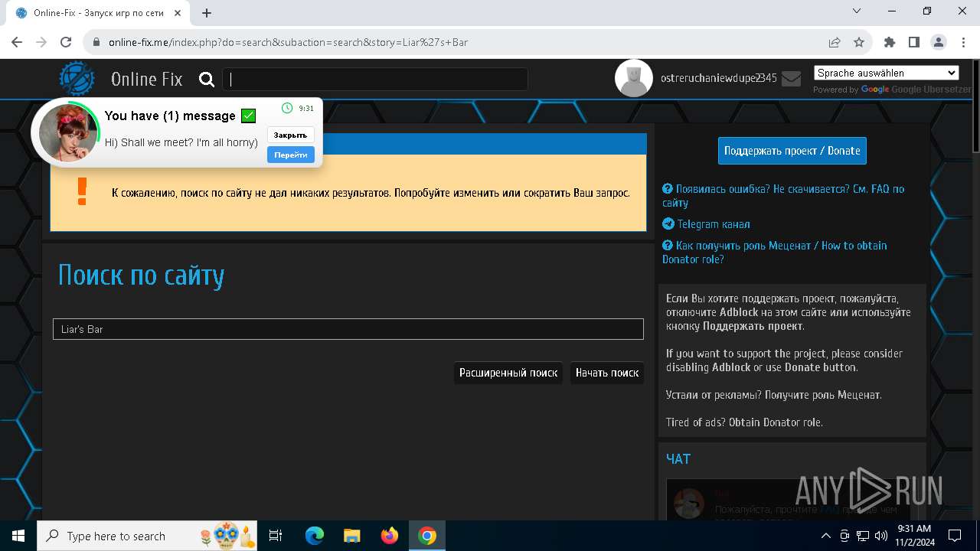Open the Sprache auswählen language dropdown
This screenshot has width=980, height=551.
[886, 73]
